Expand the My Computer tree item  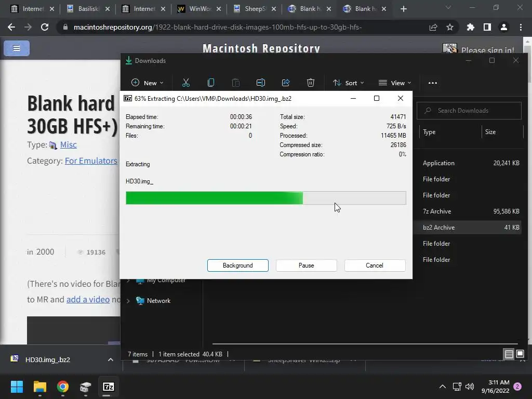[x=128, y=280]
